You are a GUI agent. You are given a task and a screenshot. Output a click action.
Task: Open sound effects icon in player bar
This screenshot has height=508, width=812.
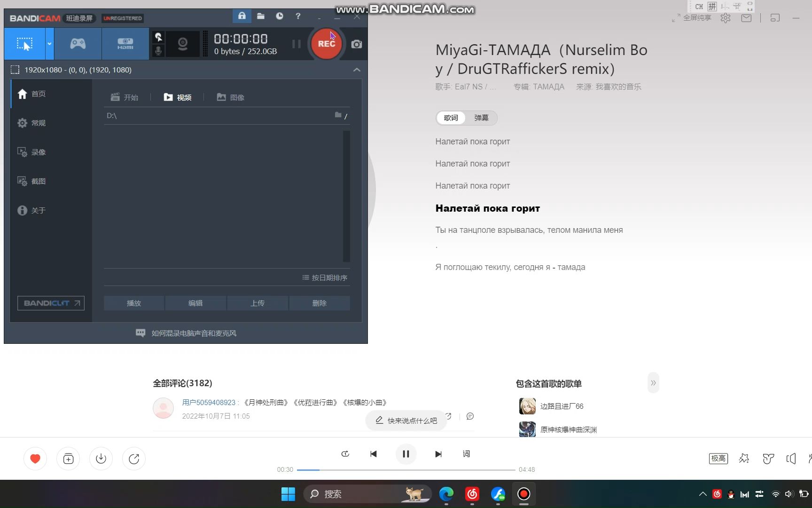click(744, 459)
